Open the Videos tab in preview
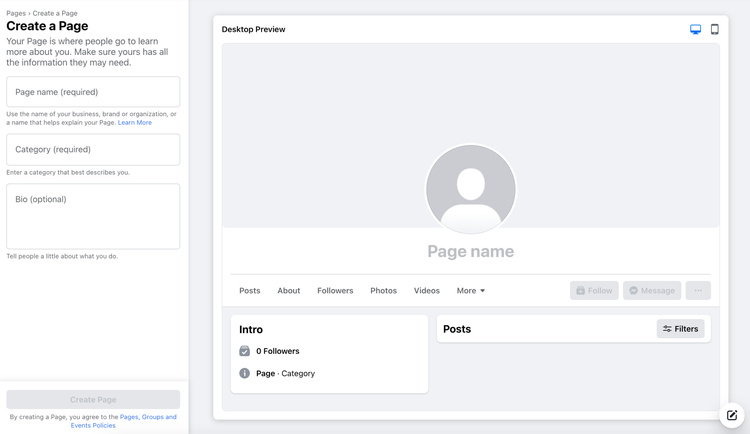Viewport: 750px width, 434px height. (x=427, y=290)
